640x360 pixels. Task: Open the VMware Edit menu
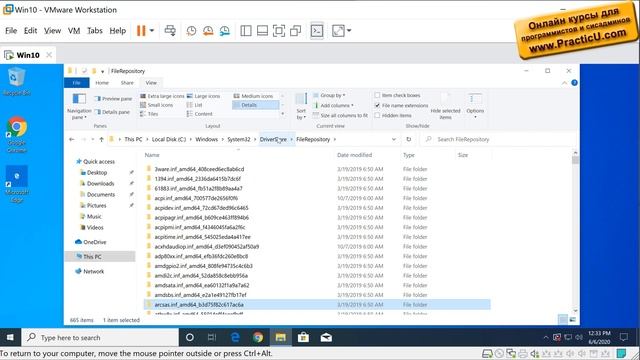pos(30,31)
